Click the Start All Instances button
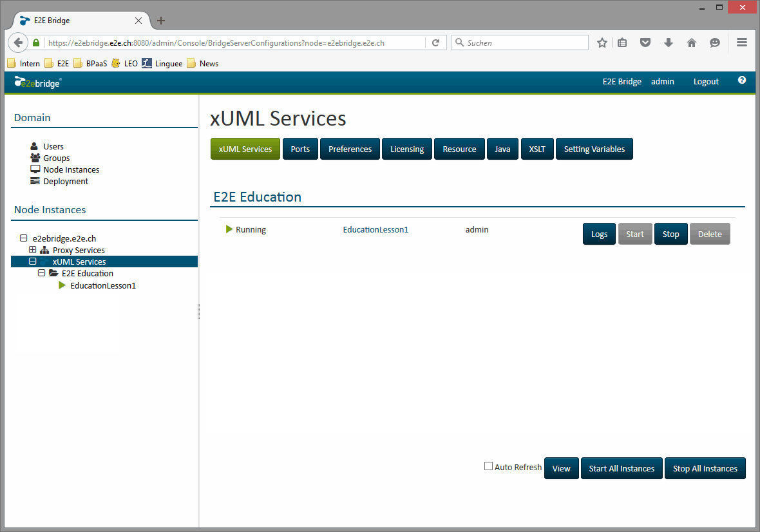Screen dimensions: 760x532 click(622, 468)
